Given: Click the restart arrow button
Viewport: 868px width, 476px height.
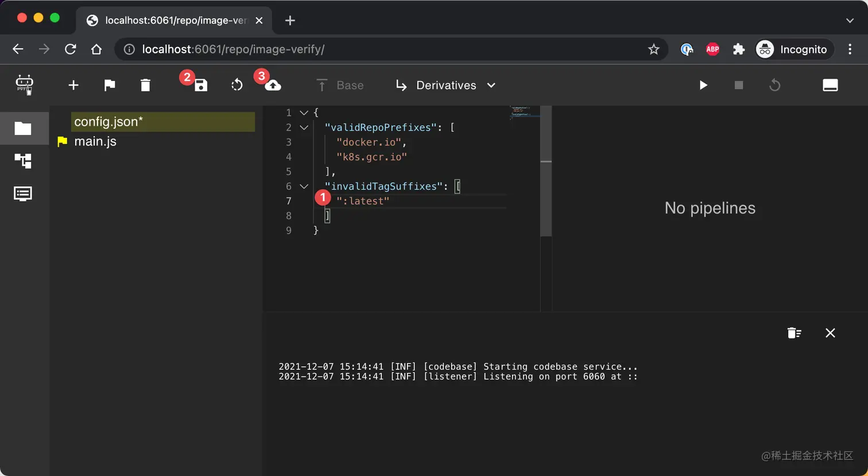Looking at the screenshot, I should click(775, 86).
